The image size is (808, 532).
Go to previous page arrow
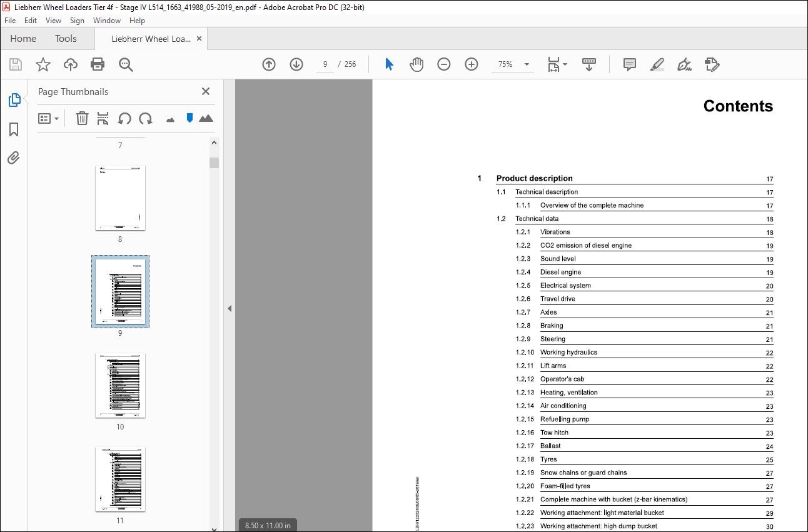(269, 64)
